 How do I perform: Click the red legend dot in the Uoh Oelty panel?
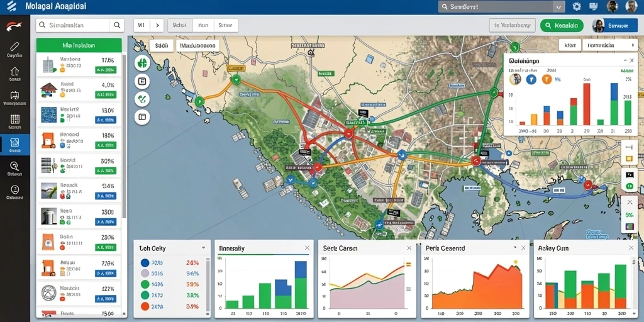click(145, 306)
